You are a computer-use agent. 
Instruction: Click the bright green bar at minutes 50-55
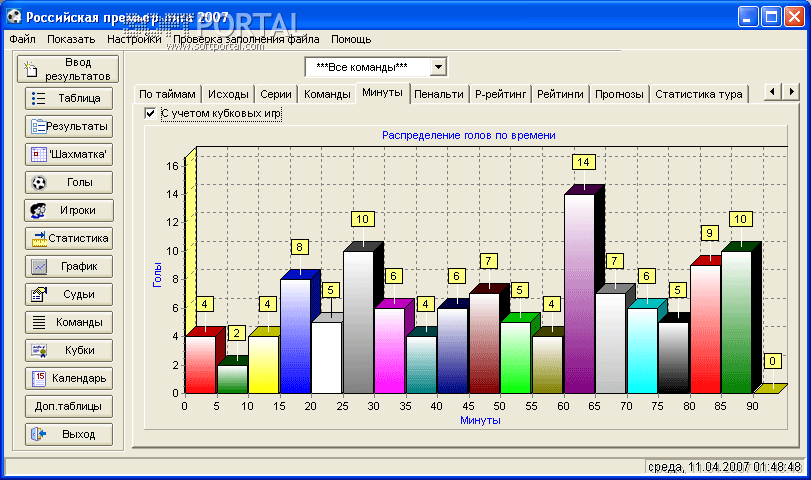pyautogui.click(x=516, y=357)
